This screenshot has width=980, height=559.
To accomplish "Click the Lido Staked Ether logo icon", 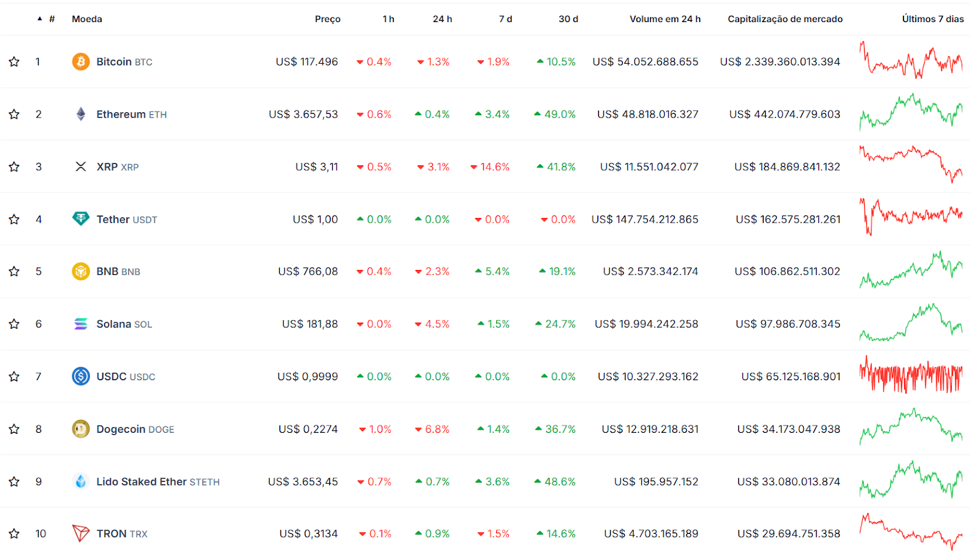I will coord(81,481).
